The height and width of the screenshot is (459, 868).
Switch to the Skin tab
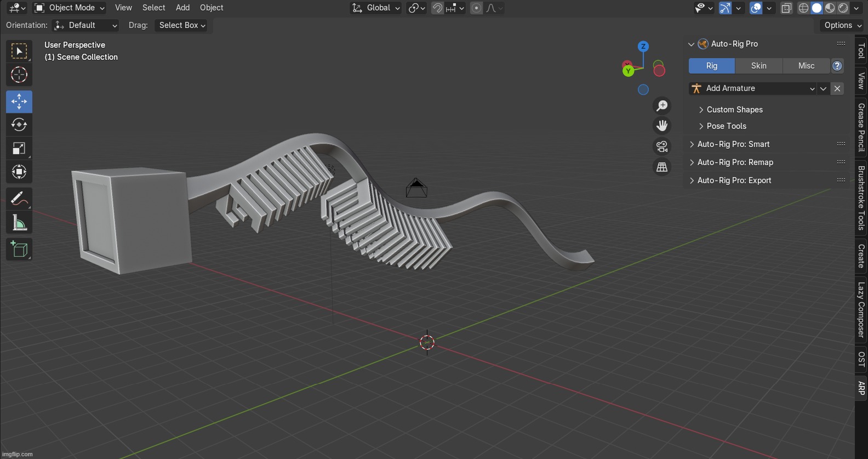tap(759, 66)
